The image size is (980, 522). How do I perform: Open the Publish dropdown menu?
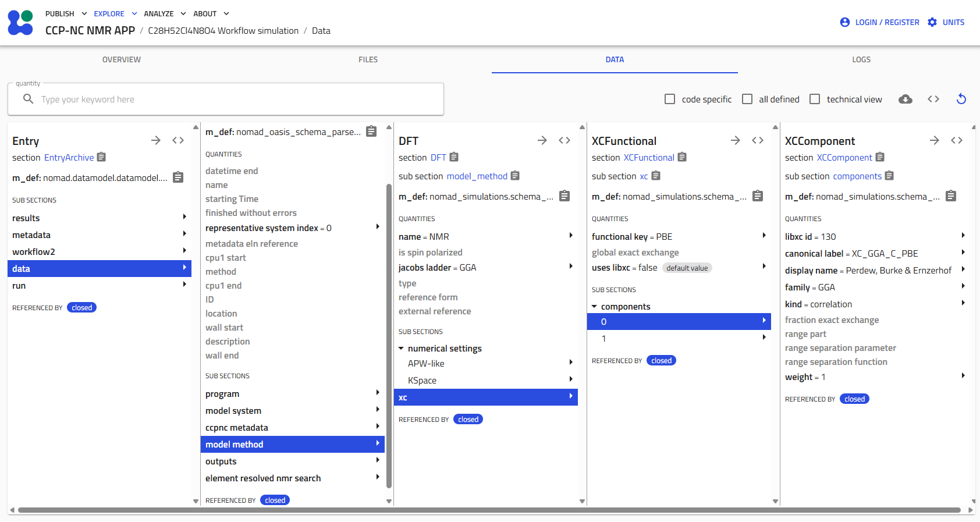[x=66, y=13]
